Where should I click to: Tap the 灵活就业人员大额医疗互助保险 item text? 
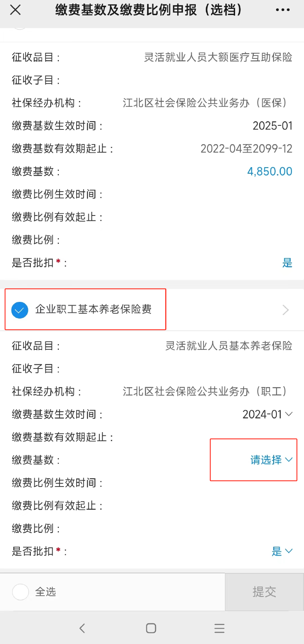218,57
